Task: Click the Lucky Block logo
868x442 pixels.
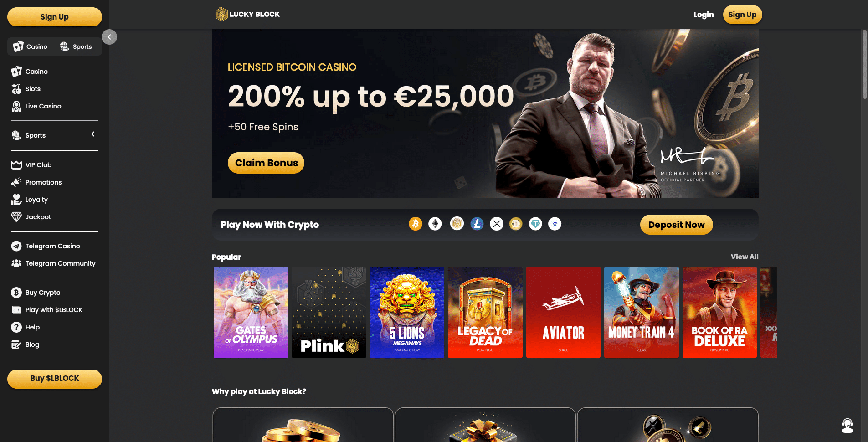Action: click(247, 14)
